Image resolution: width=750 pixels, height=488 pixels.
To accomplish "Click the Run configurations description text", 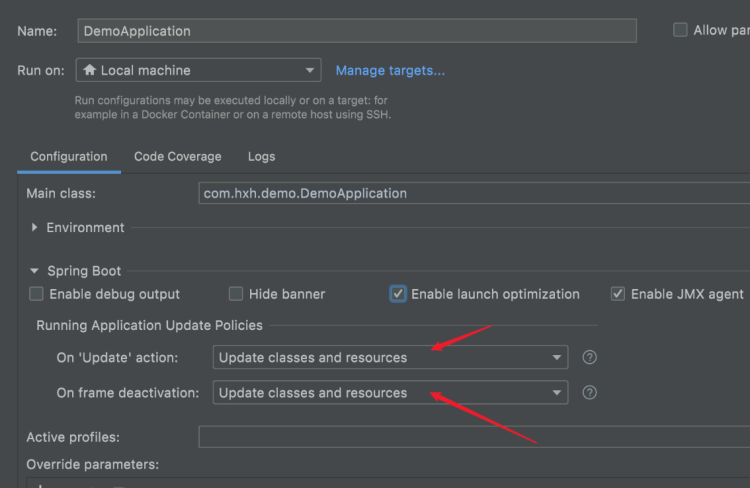I will point(232,108).
